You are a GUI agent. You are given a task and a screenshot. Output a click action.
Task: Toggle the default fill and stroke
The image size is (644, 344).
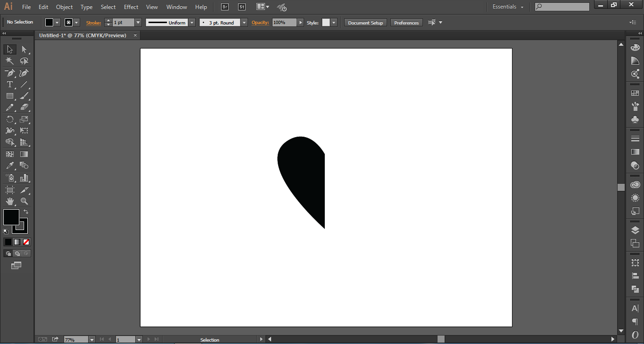(5, 231)
